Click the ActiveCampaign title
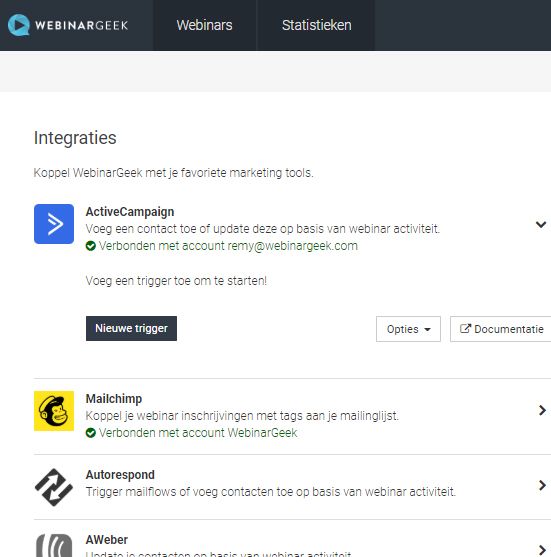This screenshot has width=551, height=557. (130, 212)
